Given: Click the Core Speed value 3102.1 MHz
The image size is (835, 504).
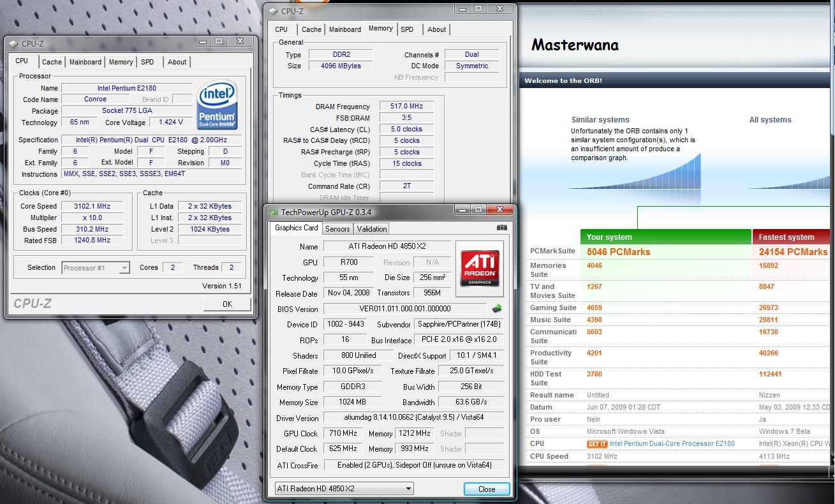Looking at the screenshot, I should 92,207.
